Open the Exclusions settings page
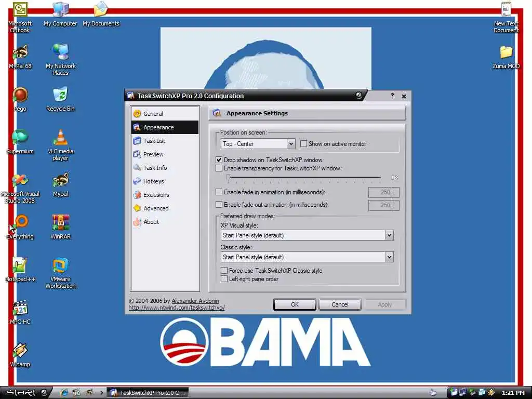This screenshot has height=399, width=532. (165, 195)
